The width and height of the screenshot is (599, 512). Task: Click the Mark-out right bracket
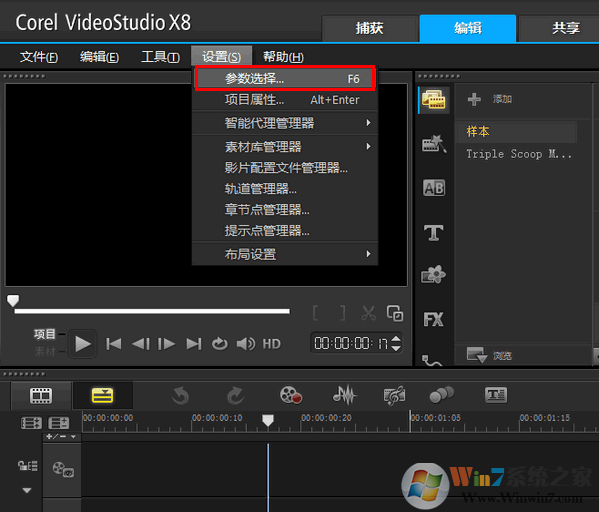click(x=343, y=313)
